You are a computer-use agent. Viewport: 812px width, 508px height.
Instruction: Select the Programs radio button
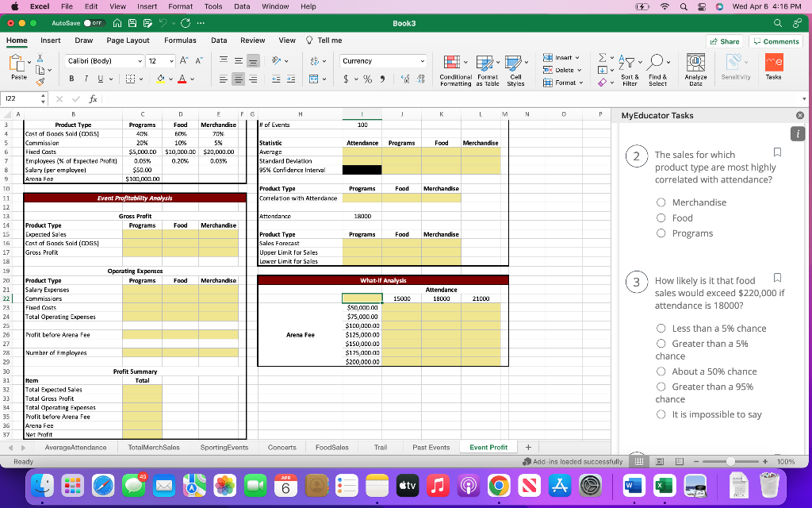tap(661, 233)
